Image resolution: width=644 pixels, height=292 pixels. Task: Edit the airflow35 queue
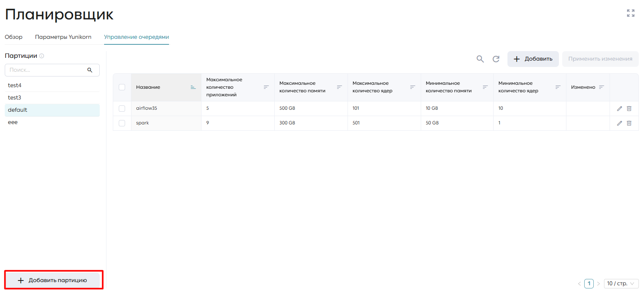[x=619, y=109]
